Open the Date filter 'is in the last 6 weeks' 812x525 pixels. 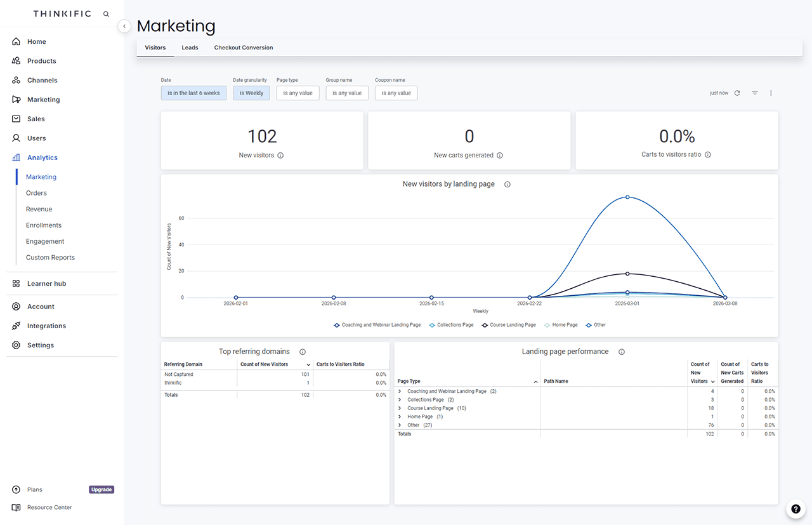193,93
